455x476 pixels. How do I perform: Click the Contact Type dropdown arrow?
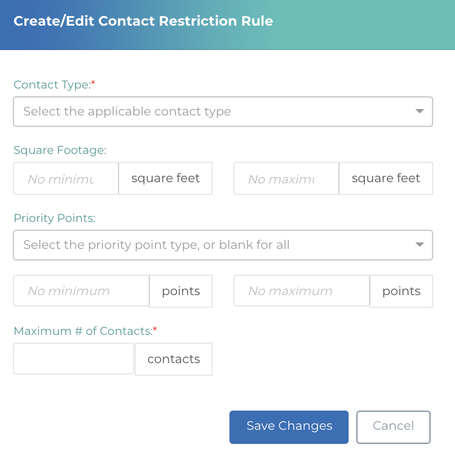click(x=420, y=112)
